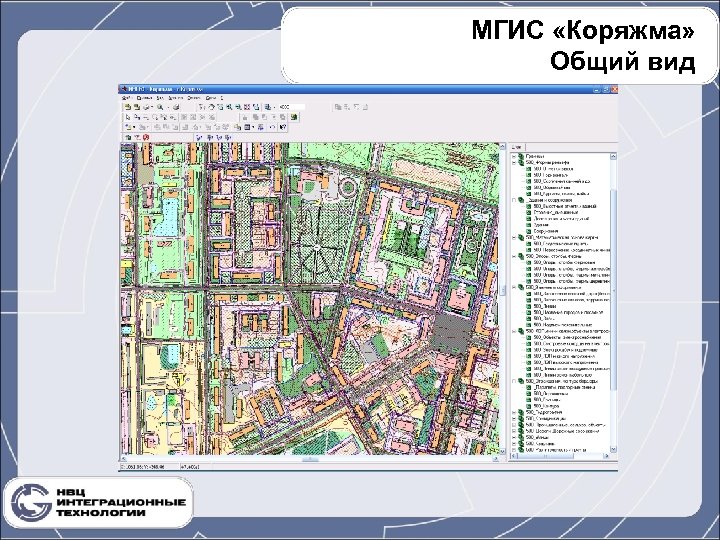Click the What's This help cursor icon

point(282,127)
